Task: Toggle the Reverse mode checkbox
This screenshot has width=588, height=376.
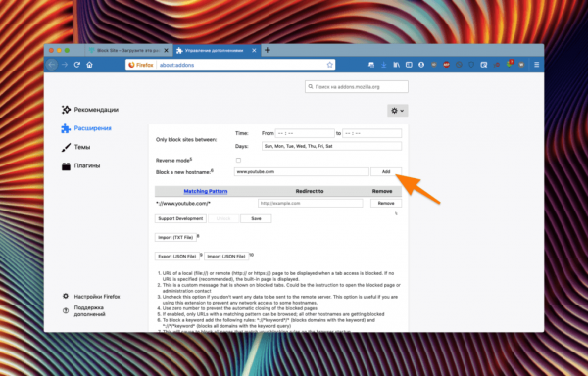Action: pos(238,160)
